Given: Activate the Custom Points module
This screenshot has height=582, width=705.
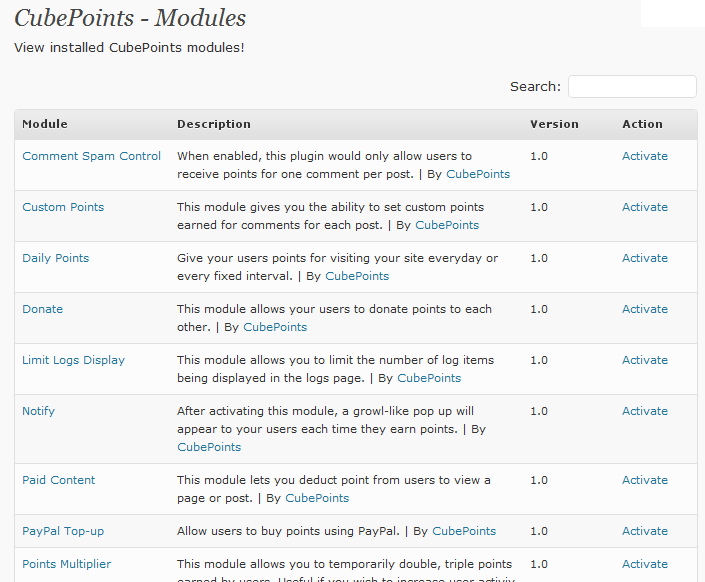Looking at the screenshot, I should (x=645, y=207).
